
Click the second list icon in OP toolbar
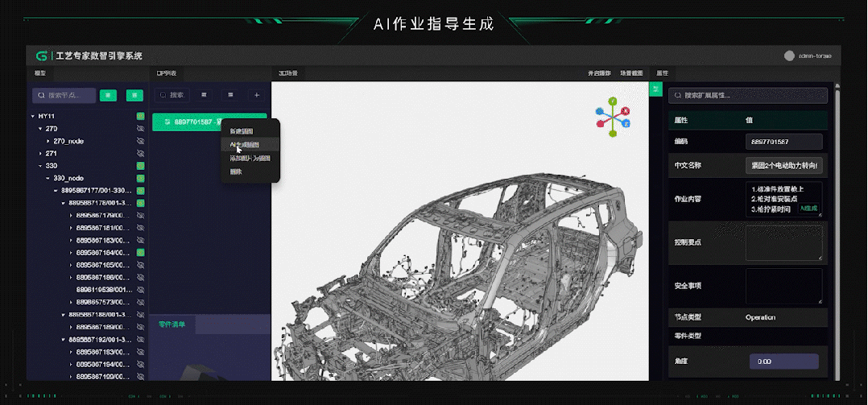(x=230, y=95)
